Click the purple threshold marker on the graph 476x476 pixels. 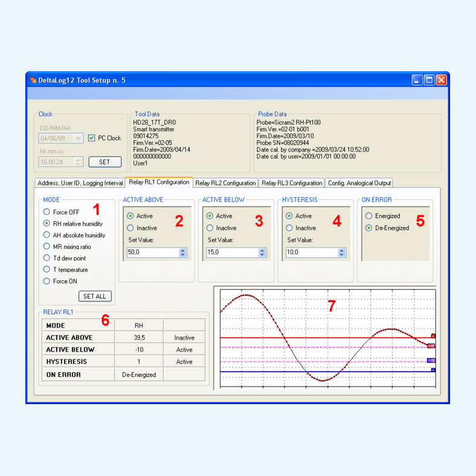tap(431, 361)
